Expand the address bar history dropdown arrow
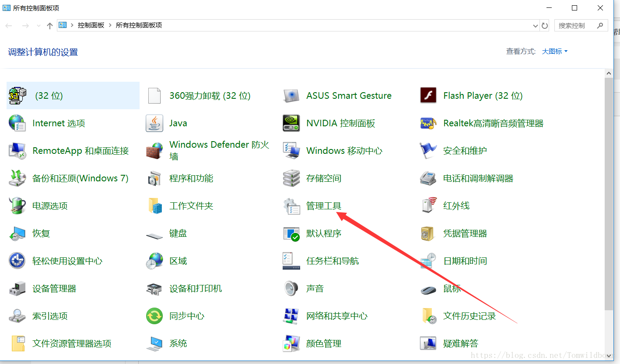 [536, 26]
